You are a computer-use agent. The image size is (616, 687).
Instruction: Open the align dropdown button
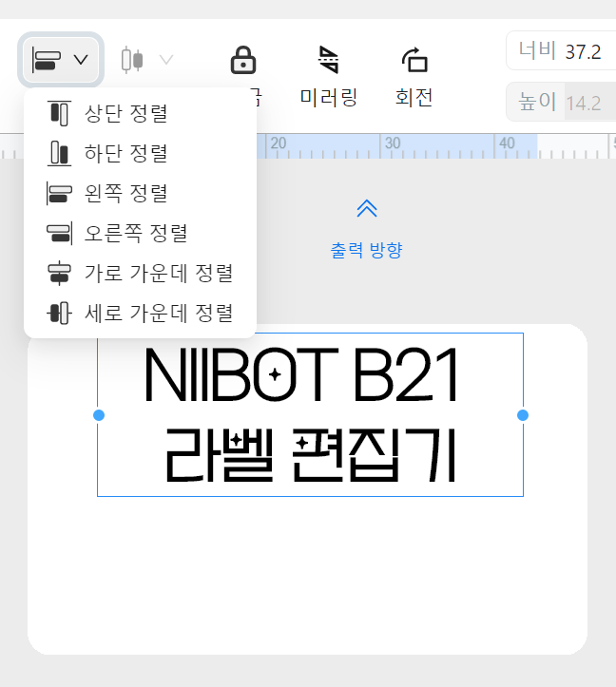coord(61,60)
